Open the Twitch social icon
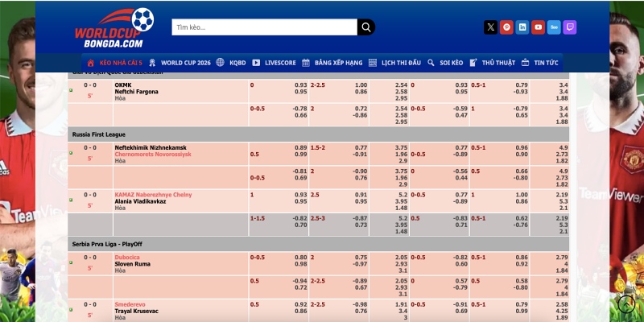The height and width of the screenshot is (322, 644). click(570, 27)
